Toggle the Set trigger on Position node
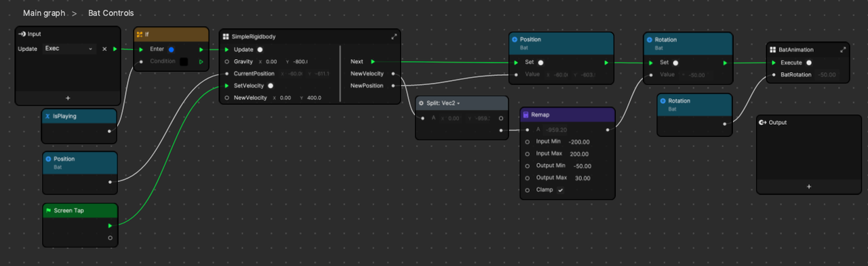Screen dimensions: 868x266 pos(541,62)
